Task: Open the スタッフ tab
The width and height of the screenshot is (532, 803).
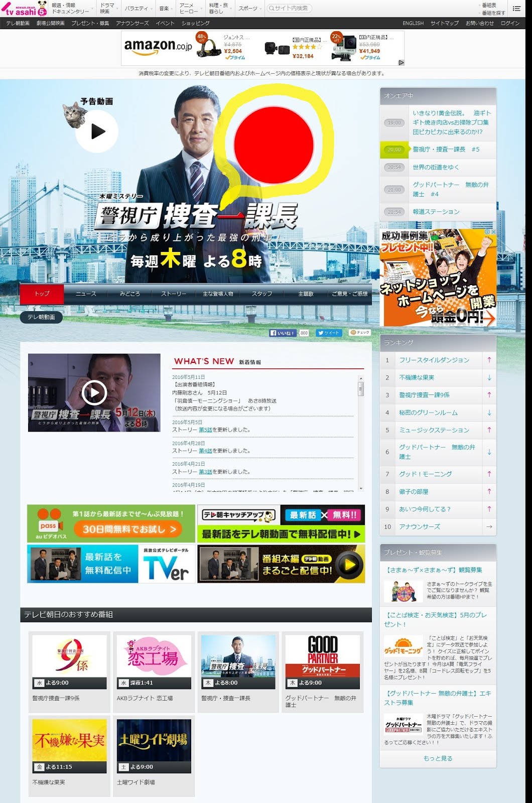Action: pos(262,294)
